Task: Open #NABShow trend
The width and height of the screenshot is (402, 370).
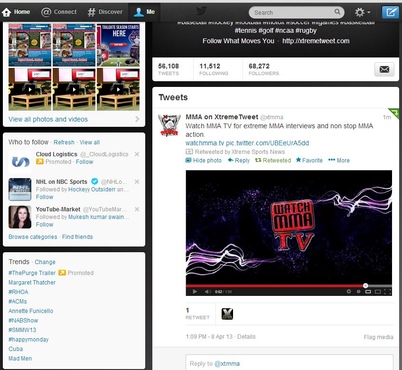Action: [23, 320]
